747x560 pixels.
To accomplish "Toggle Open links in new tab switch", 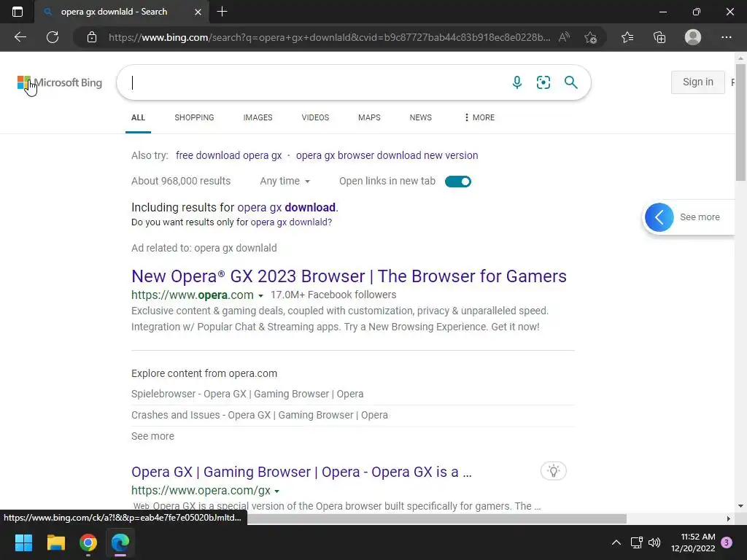I will point(458,182).
